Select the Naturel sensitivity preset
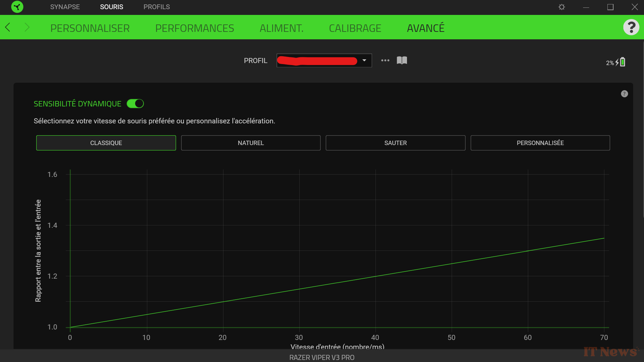 [x=251, y=143]
